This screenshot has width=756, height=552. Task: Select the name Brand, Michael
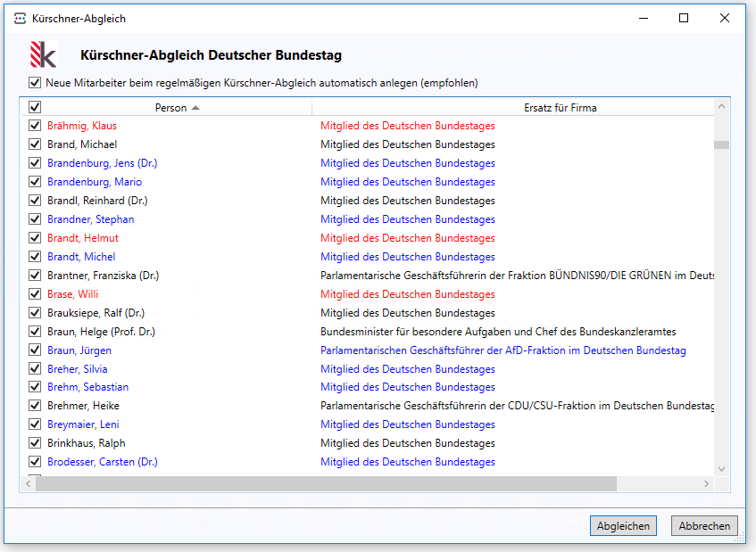pyautogui.click(x=82, y=144)
